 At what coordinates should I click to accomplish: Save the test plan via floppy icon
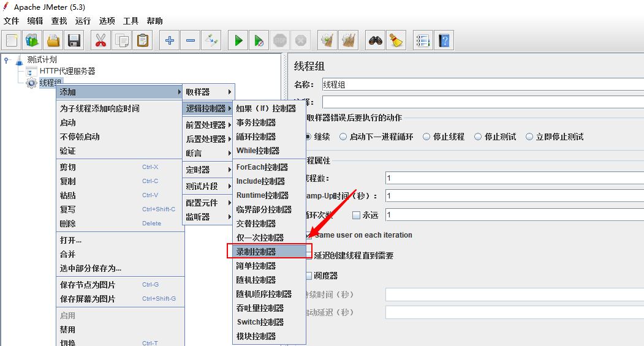[74, 40]
